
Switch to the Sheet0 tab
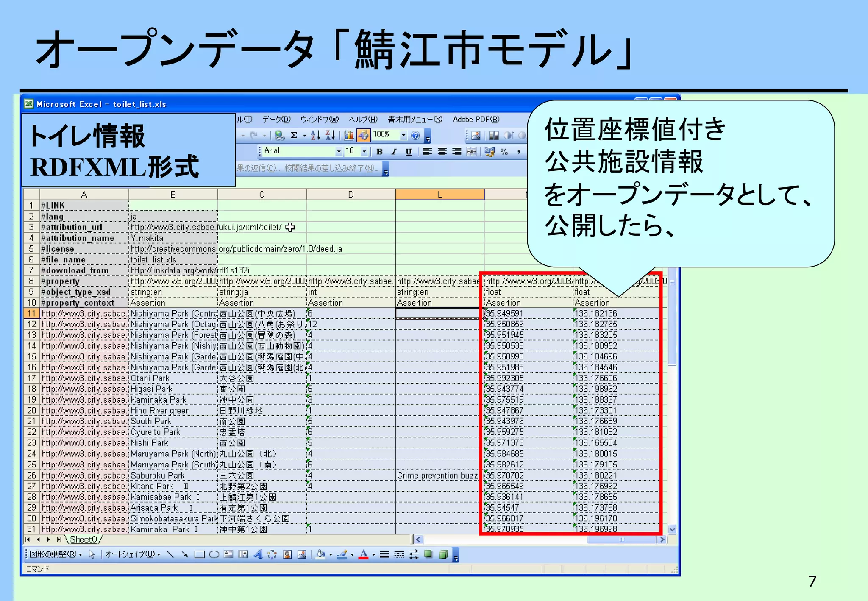83,540
